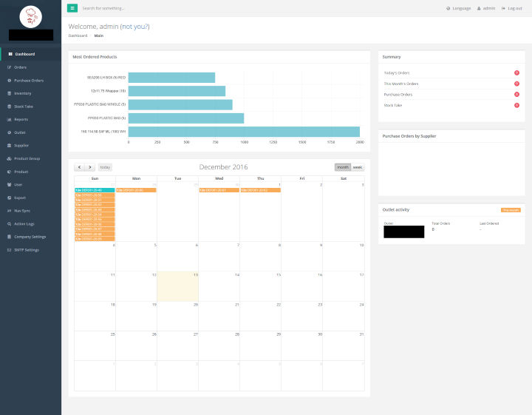Click the Supplier icon in the sidebar

pyautogui.click(x=9, y=145)
